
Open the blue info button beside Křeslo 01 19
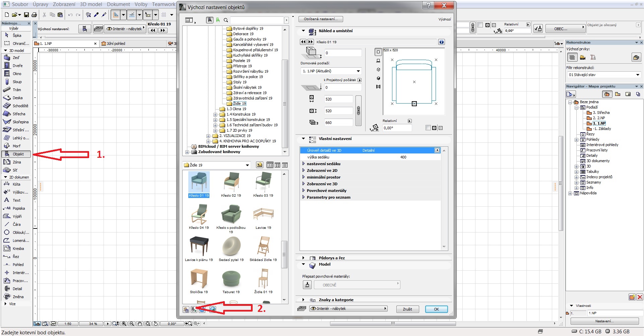(441, 42)
